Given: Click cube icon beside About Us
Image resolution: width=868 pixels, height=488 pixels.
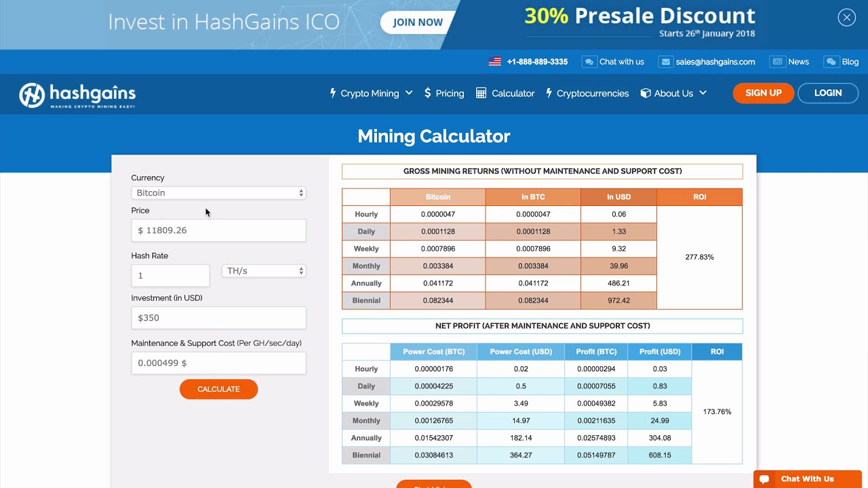Looking at the screenshot, I should click(x=646, y=93).
